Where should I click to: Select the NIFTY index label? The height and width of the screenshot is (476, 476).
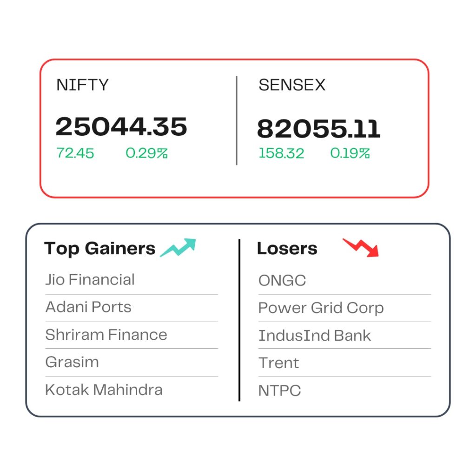82,85
